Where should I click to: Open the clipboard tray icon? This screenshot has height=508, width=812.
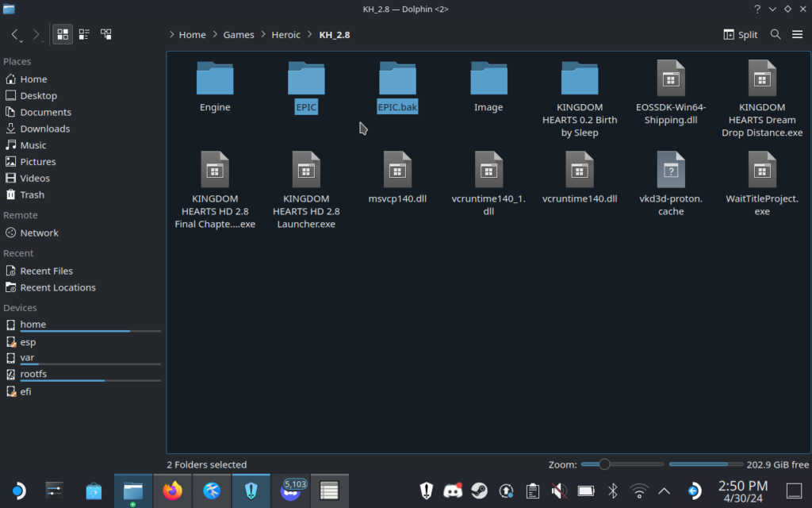click(x=532, y=491)
